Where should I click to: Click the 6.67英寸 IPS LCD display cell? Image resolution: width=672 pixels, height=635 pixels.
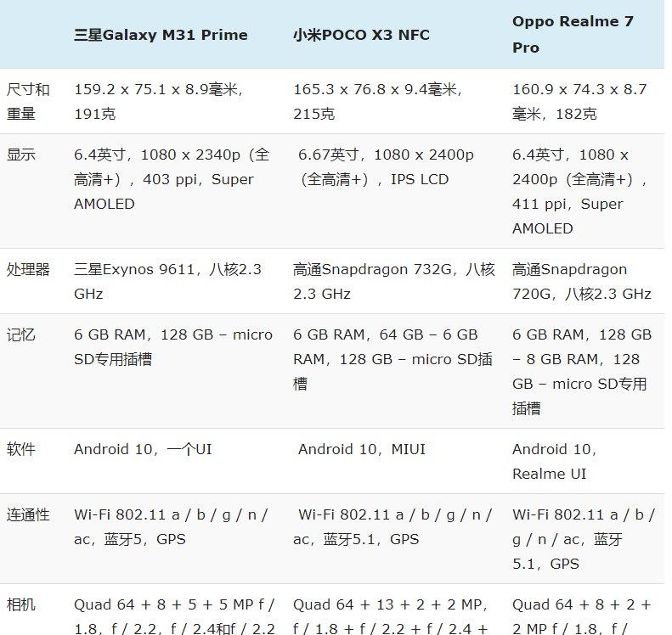coord(383,167)
